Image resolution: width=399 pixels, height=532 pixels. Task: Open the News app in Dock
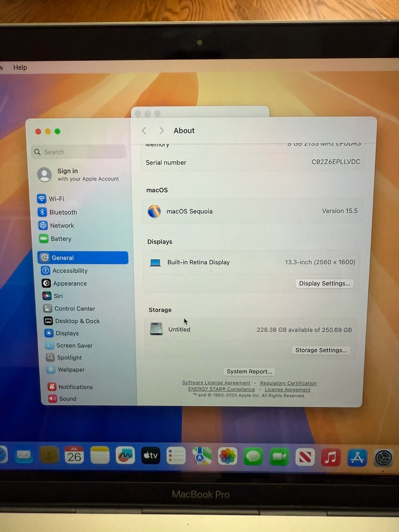[305, 457]
